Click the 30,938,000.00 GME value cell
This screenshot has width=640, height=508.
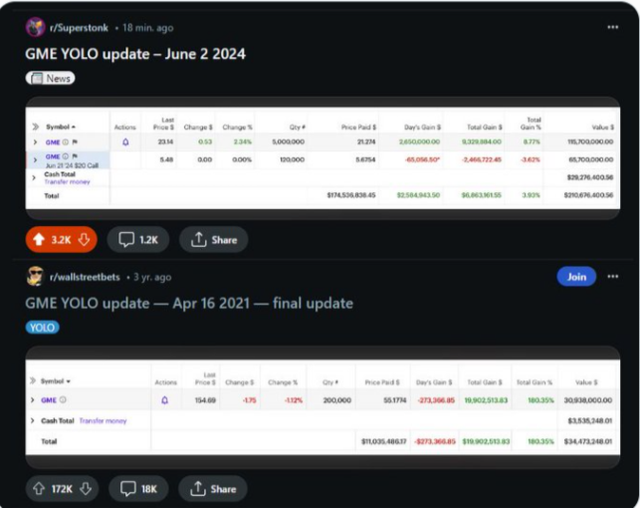coord(588,400)
